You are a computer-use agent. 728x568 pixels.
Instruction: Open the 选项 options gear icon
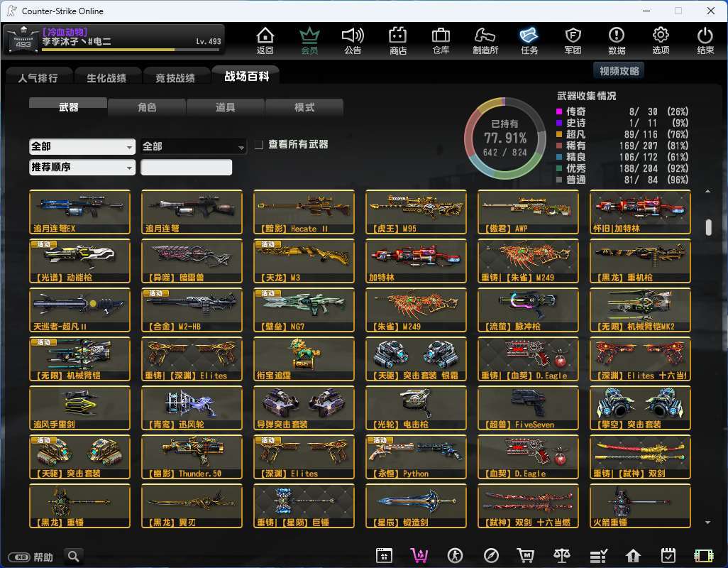pos(661,40)
